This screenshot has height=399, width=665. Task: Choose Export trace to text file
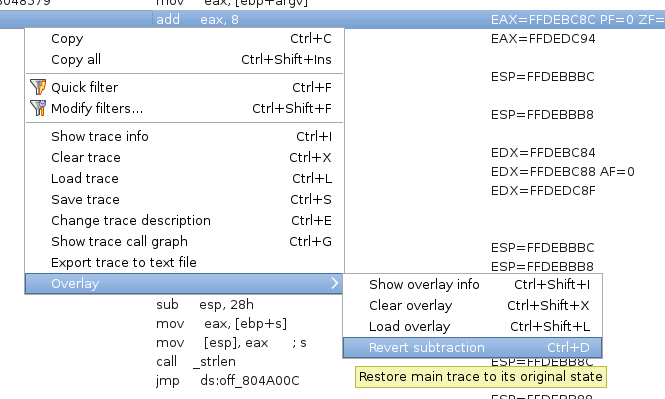pos(184,262)
